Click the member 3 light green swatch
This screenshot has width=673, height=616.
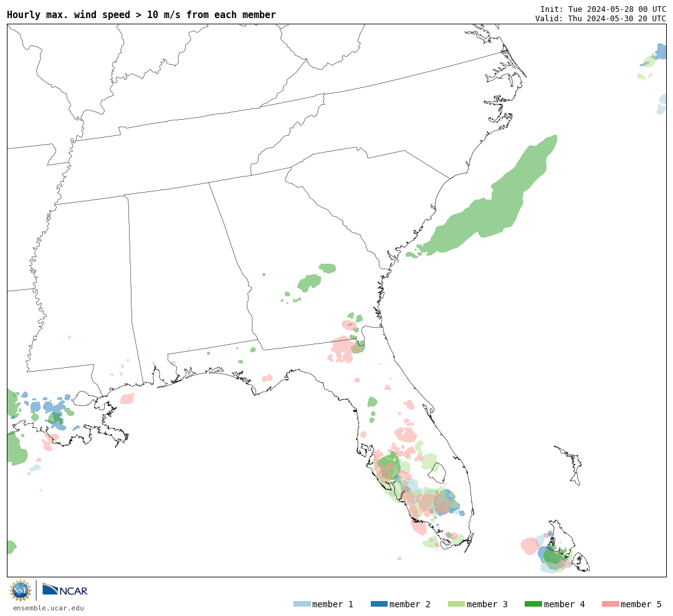(x=456, y=604)
